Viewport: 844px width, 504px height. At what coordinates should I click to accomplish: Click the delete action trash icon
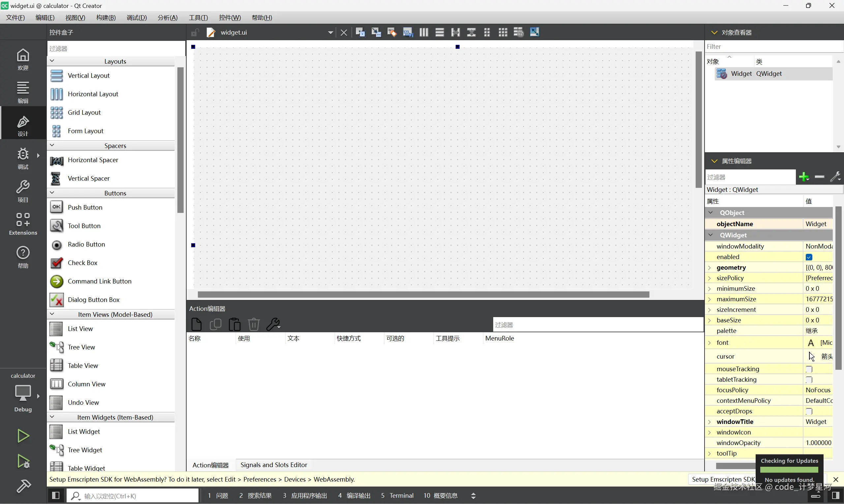coord(254,324)
